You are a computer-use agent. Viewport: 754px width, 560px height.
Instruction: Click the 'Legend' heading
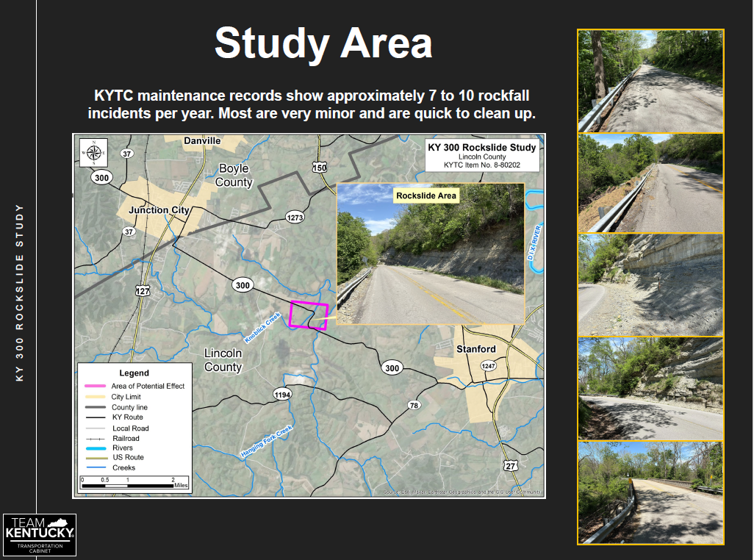point(134,373)
